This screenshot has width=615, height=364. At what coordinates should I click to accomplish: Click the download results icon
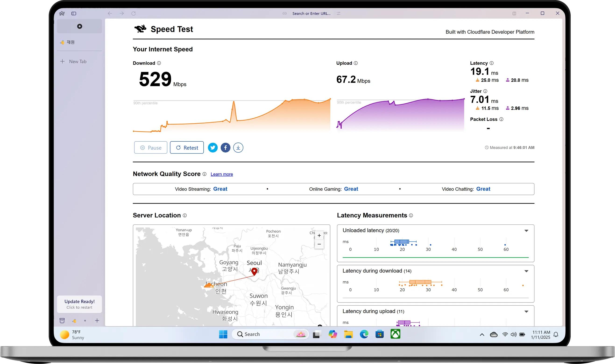point(238,148)
